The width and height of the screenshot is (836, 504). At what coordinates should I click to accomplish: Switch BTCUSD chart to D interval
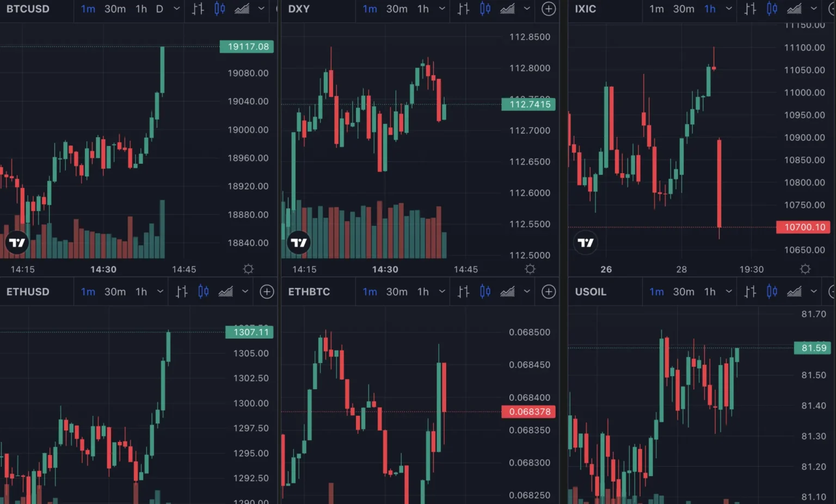159,9
